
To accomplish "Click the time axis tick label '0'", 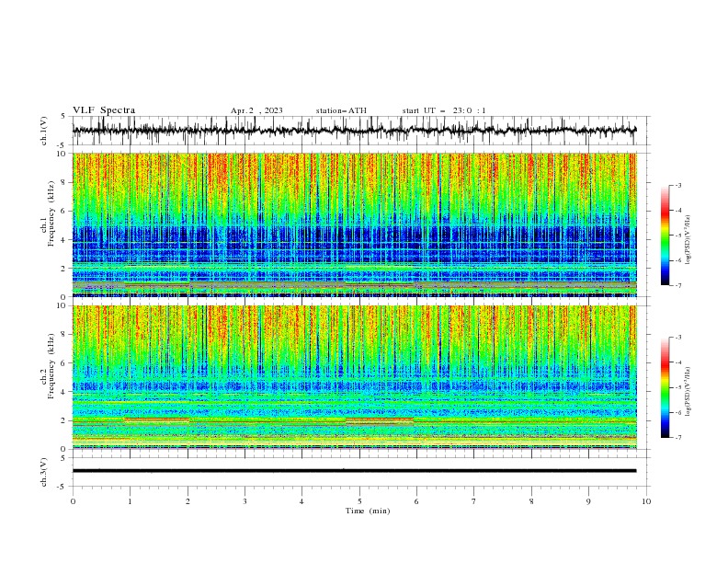I will point(73,501).
